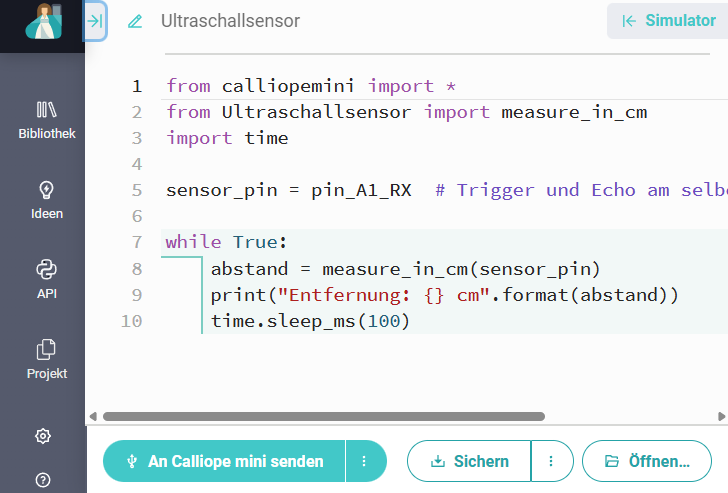Save the program with Sichern
Viewport: 728px width, 493px height.
tap(469, 461)
